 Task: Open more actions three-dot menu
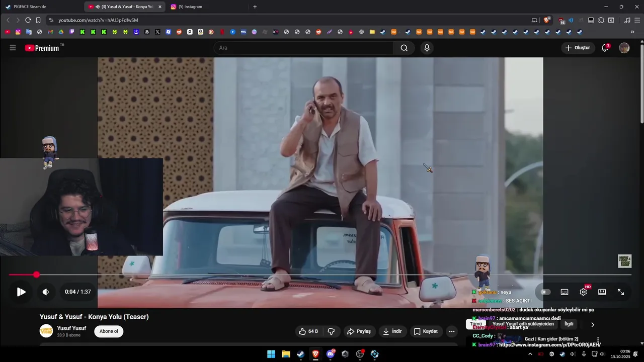(452, 331)
